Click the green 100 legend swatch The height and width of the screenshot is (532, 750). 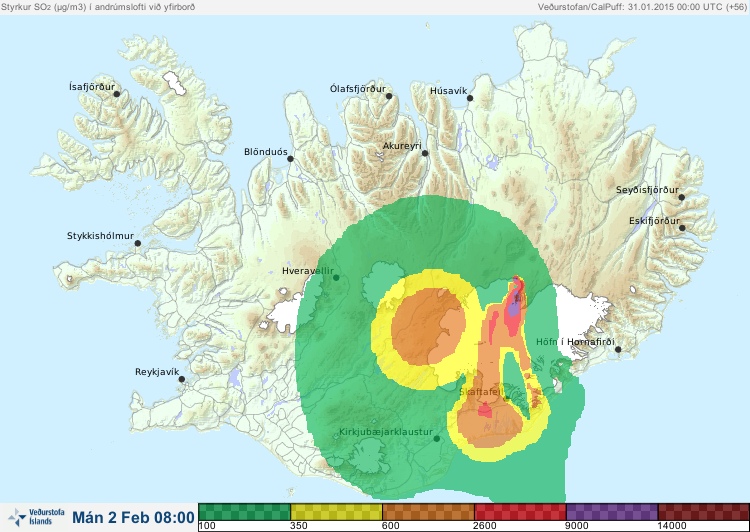click(244, 512)
